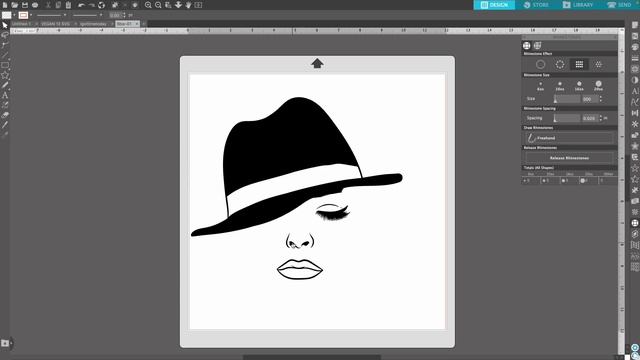Viewport: 640px width, 360px height.
Task: Switch to the VEGAN SE SVG document tab
Action: click(x=56, y=24)
